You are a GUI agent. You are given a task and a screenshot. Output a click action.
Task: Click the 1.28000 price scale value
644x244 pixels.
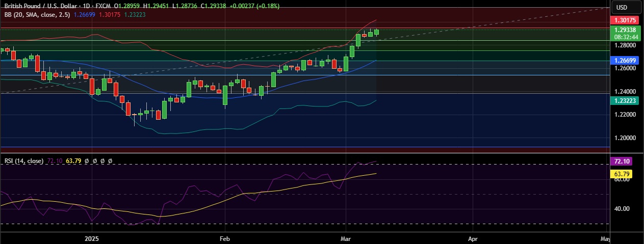(x=625, y=45)
